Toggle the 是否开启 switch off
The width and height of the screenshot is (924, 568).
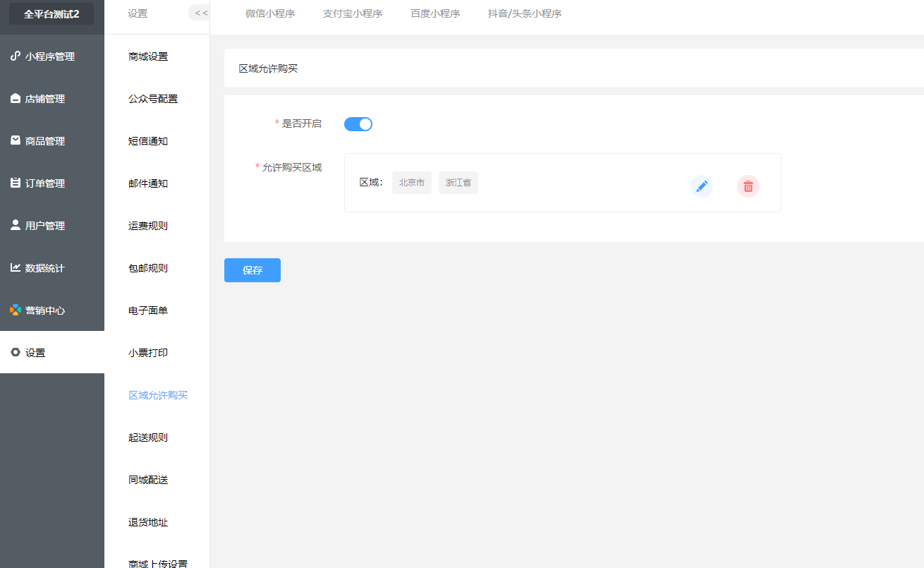click(358, 124)
